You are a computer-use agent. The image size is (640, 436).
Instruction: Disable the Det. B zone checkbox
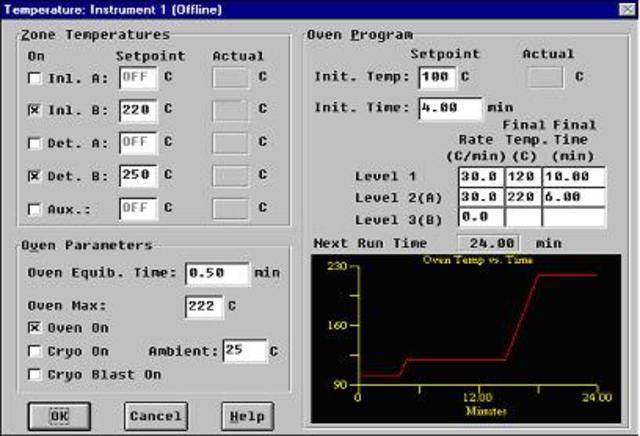click(36, 175)
